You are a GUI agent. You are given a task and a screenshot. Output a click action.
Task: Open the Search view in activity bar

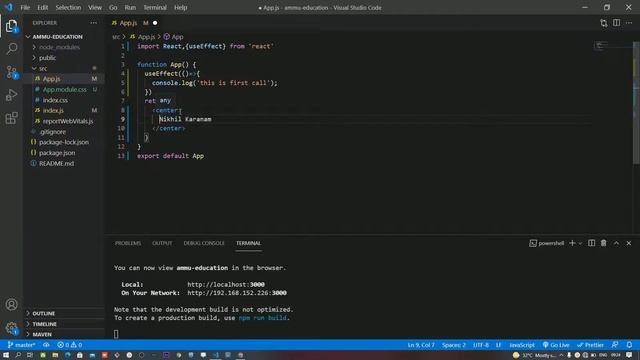(x=11, y=49)
